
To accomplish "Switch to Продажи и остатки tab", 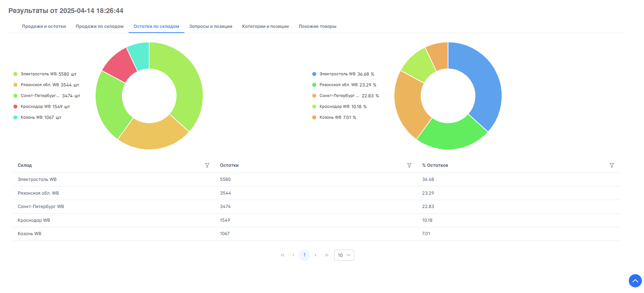I will (44, 26).
